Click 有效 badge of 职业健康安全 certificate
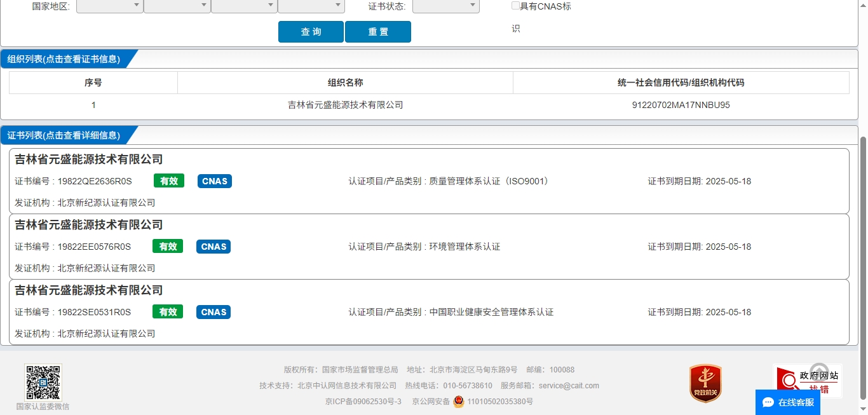Viewport: 868px width, 415px height. [x=168, y=312]
